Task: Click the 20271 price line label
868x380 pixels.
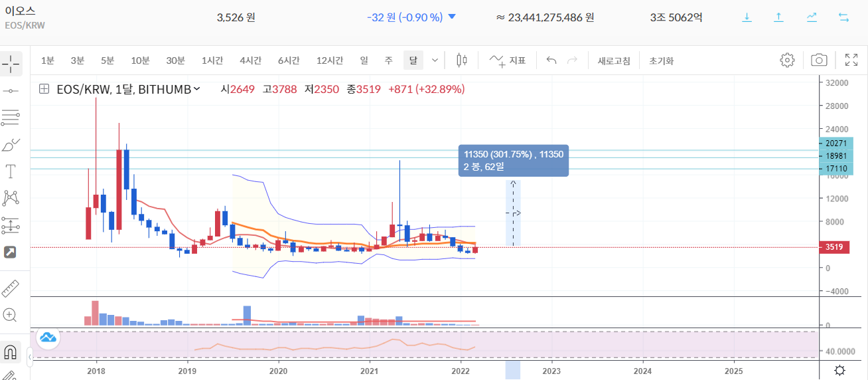Action: coord(835,143)
